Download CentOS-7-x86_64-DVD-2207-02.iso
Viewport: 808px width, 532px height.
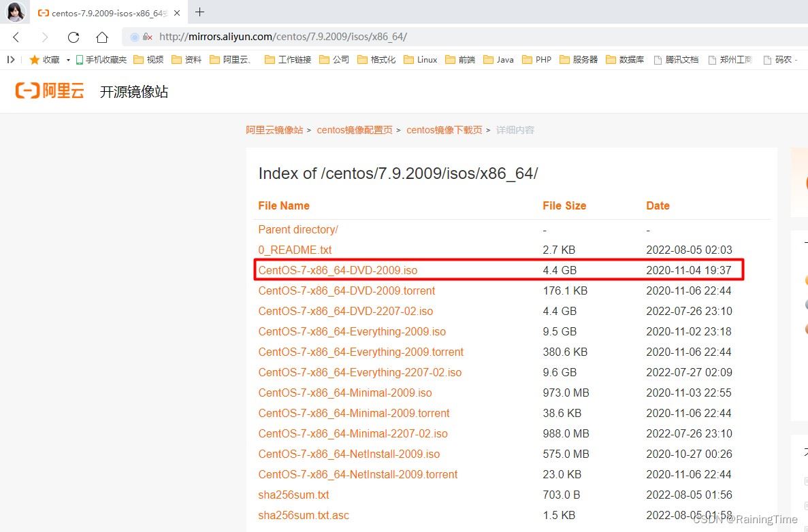coord(345,311)
